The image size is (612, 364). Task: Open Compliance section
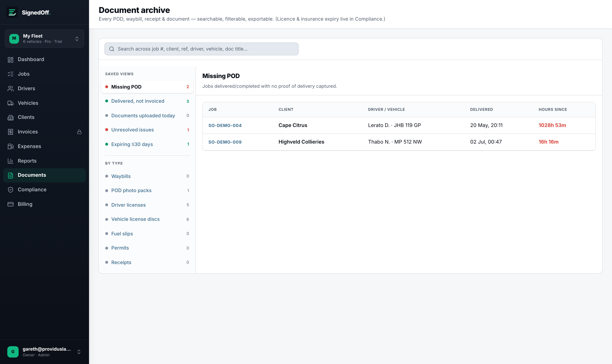pyautogui.click(x=45, y=190)
